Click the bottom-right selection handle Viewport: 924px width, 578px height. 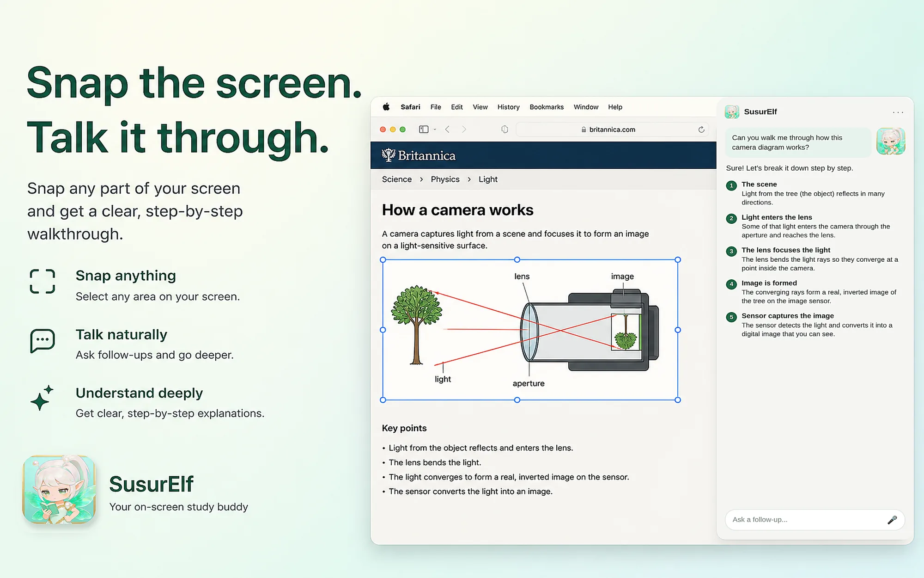[x=678, y=400]
